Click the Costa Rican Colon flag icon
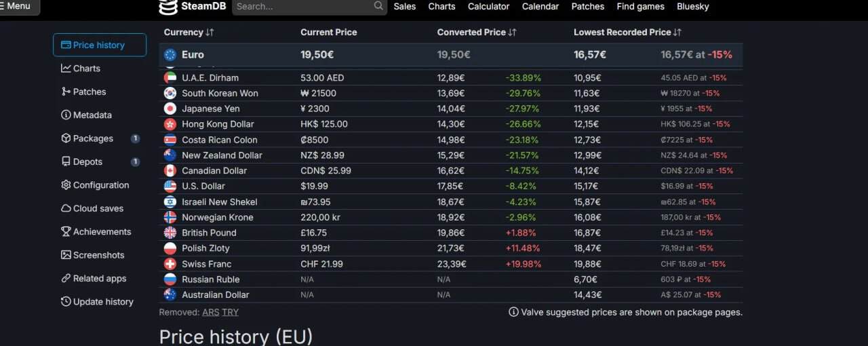This screenshot has width=868, height=346. (x=170, y=140)
